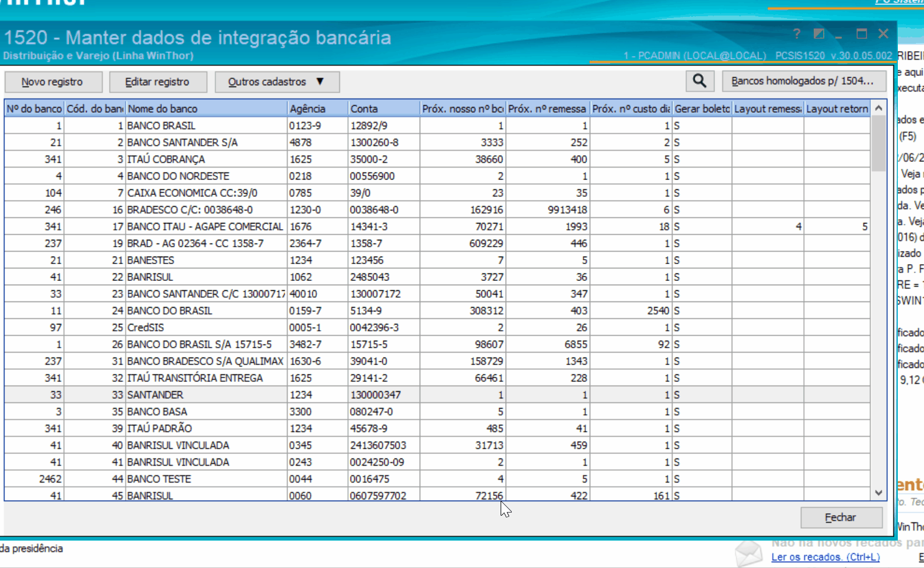The height and width of the screenshot is (568, 924).
Task: Click account cell 130000347
Action: [384, 395]
